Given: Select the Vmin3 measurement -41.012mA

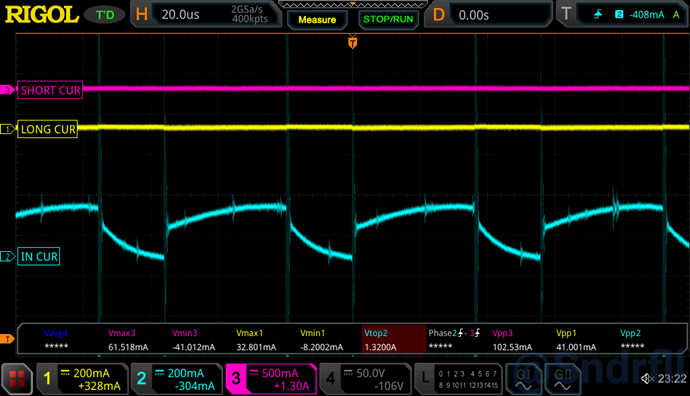Looking at the screenshot, I should pyautogui.click(x=194, y=340).
